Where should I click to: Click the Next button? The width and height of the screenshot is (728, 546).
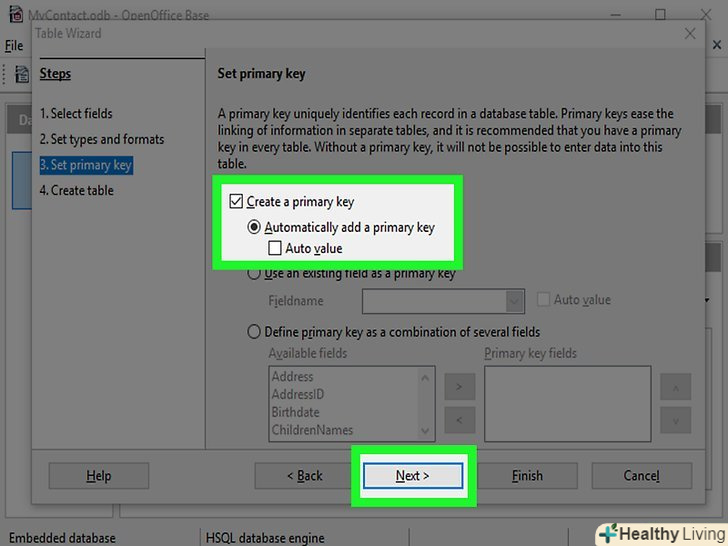click(x=413, y=475)
